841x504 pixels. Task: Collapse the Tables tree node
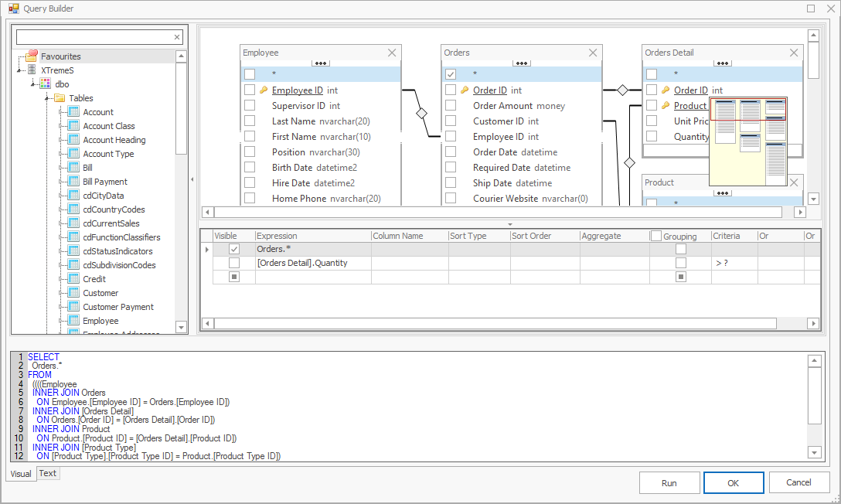[47, 98]
